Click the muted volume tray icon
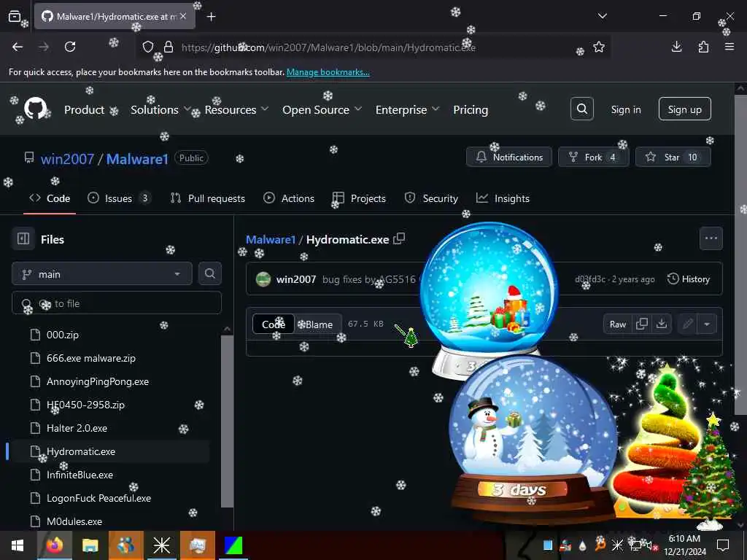747x560 pixels. tap(651, 545)
